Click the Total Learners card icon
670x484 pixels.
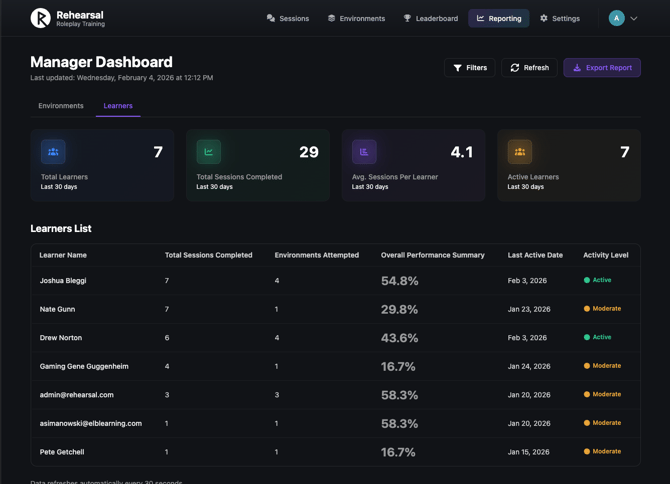point(53,152)
